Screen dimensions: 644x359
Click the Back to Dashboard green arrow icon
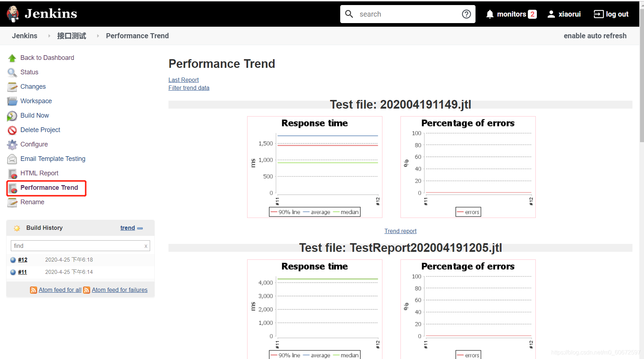tap(12, 58)
